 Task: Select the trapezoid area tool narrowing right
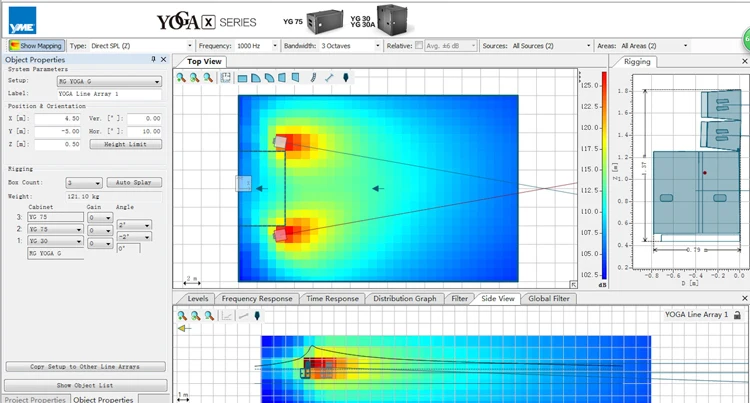296,77
